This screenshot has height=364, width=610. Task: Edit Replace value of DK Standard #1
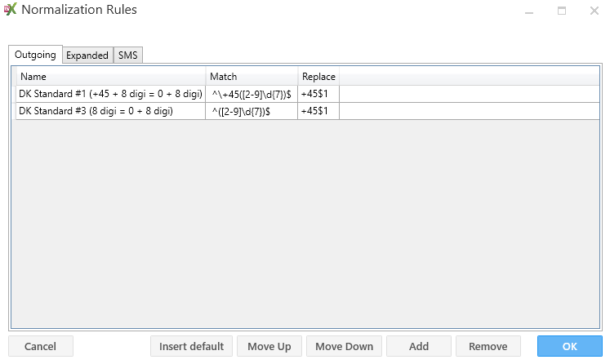[318, 94]
